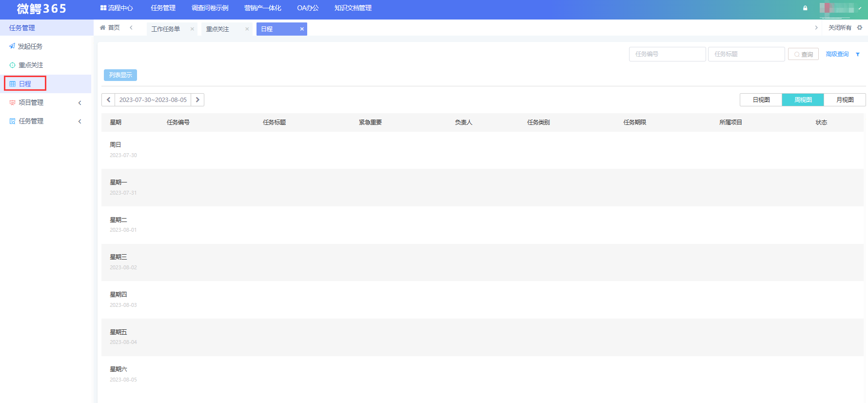This screenshot has height=403, width=868.
Task: Expand the 任务管理 sidebar submenu
Action: (80, 121)
